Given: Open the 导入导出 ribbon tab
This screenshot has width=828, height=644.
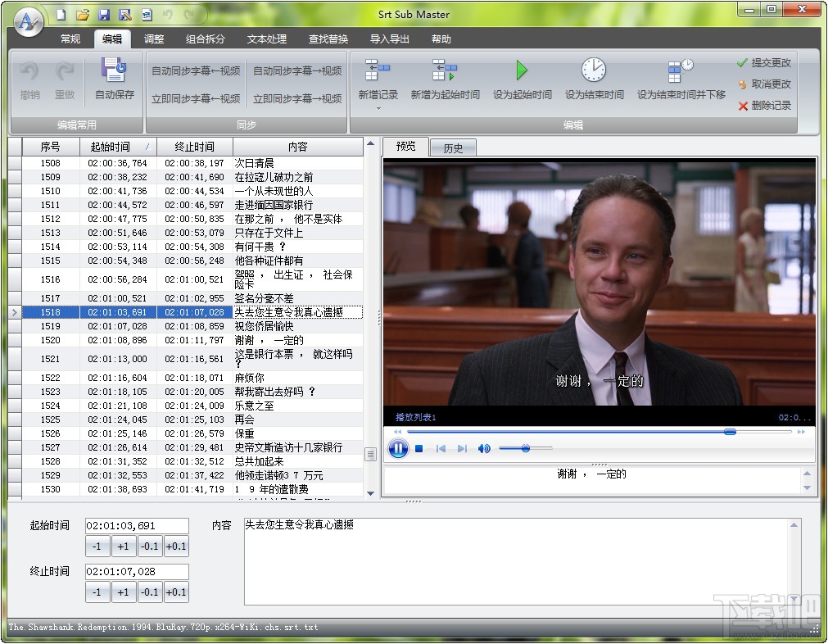Looking at the screenshot, I should click(389, 39).
